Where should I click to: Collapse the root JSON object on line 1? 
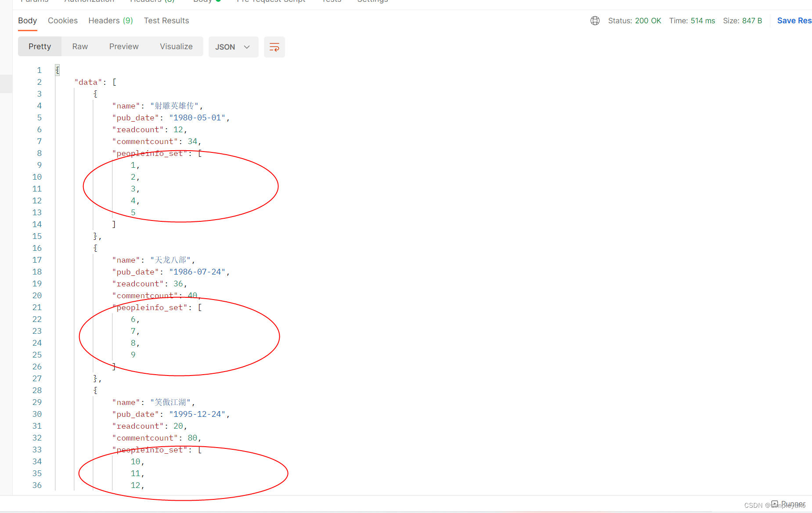click(x=57, y=69)
